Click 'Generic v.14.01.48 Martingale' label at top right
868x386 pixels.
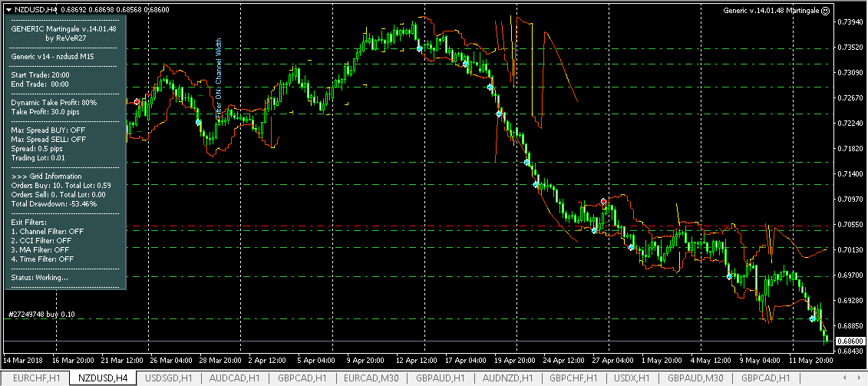771,11
